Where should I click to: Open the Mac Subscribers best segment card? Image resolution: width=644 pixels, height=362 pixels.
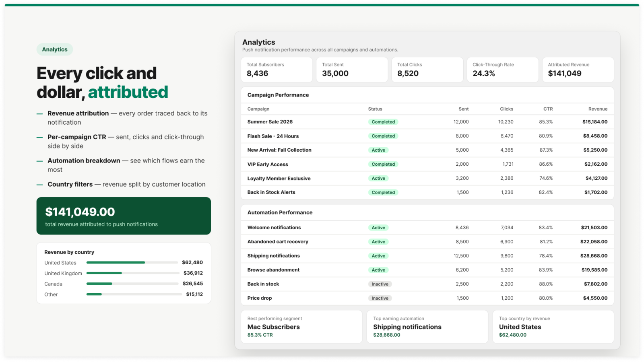(301, 327)
